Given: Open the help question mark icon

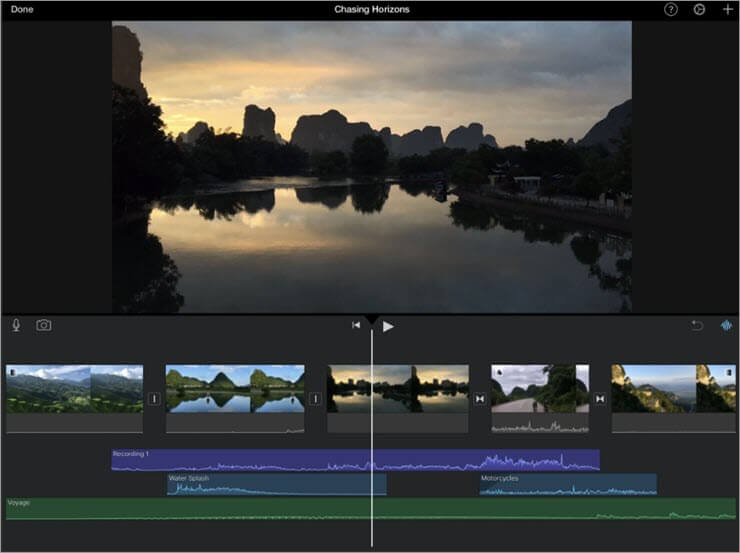Looking at the screenshot, I should pos(671,9).
